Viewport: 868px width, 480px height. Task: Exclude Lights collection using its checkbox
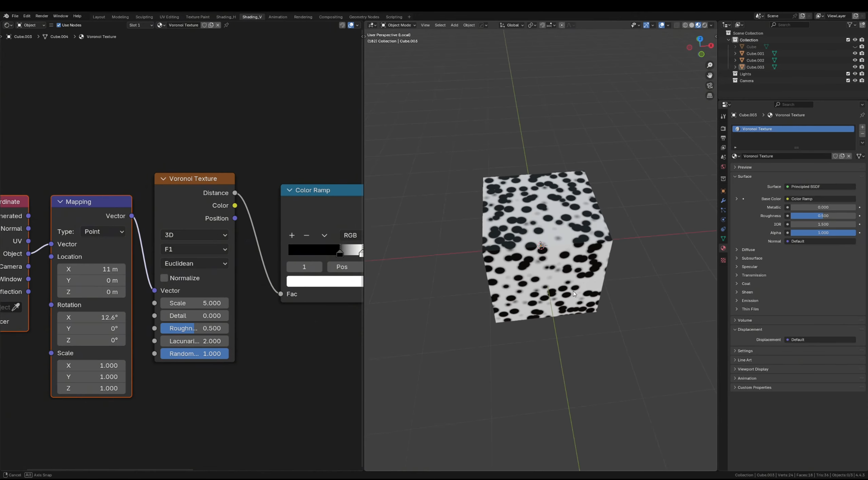(x=848, y=74)
